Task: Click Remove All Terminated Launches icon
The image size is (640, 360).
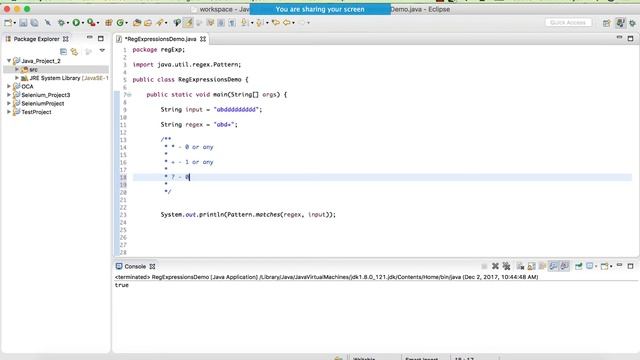Action: coord(507,266)
